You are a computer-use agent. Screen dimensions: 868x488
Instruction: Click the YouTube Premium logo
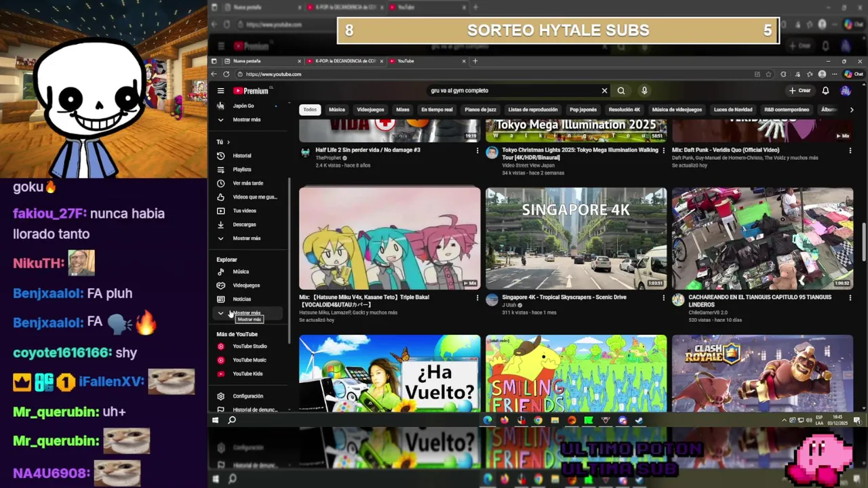252,91
